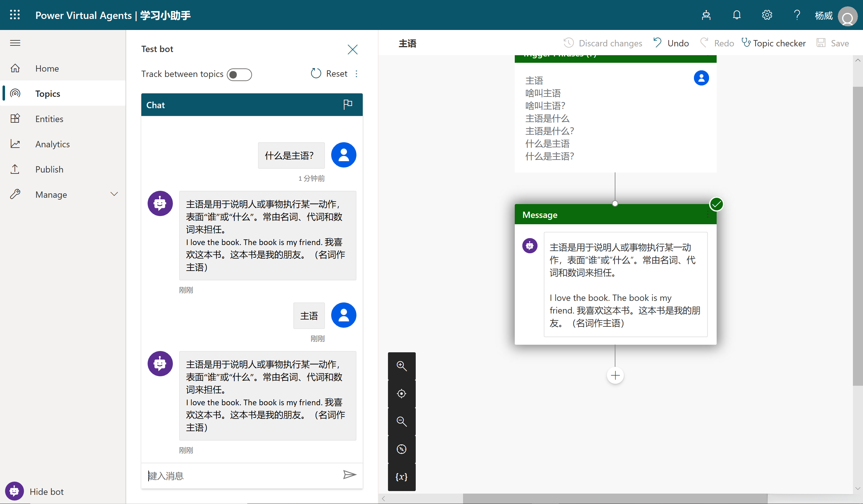Switch to Analytics in the sidebar
The height and width of the screenshot is (504, 863).
click(x=52, y=144)
